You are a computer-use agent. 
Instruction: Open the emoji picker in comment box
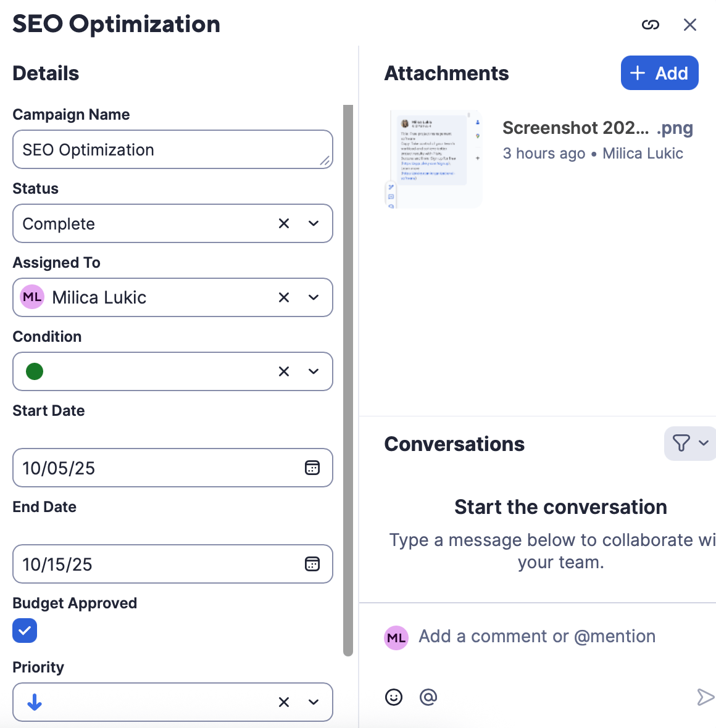[394, 697]
